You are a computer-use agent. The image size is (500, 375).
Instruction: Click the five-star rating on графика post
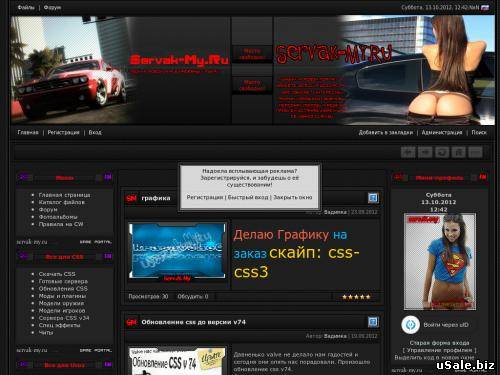[356, 297]
